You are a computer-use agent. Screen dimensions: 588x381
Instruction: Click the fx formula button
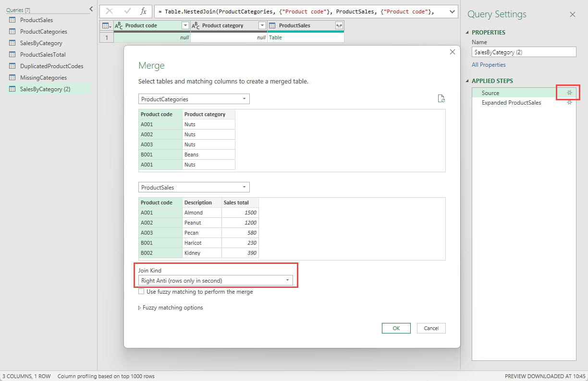click(x=143, y=12)
